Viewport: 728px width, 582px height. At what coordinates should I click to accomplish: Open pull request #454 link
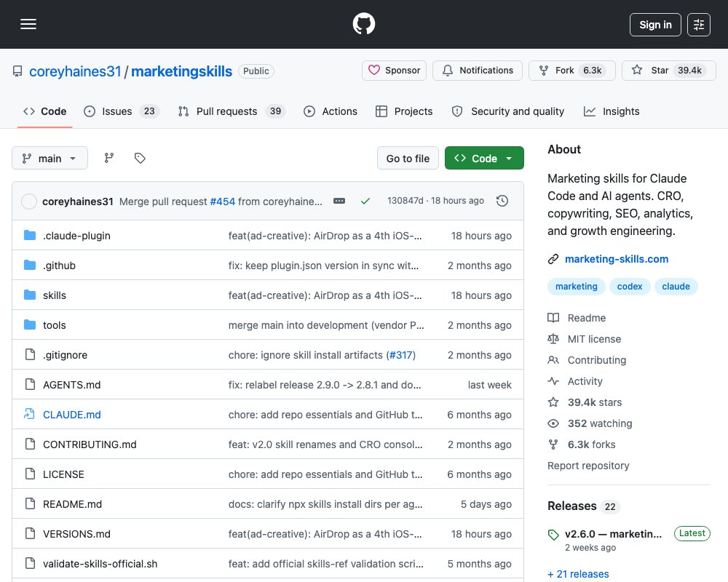click(222, 202)
